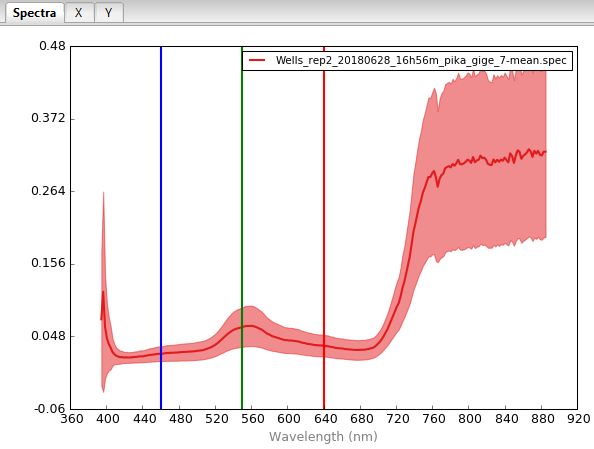
Task: Click the 920 wavelength tick label
Action: click(579, 419)
